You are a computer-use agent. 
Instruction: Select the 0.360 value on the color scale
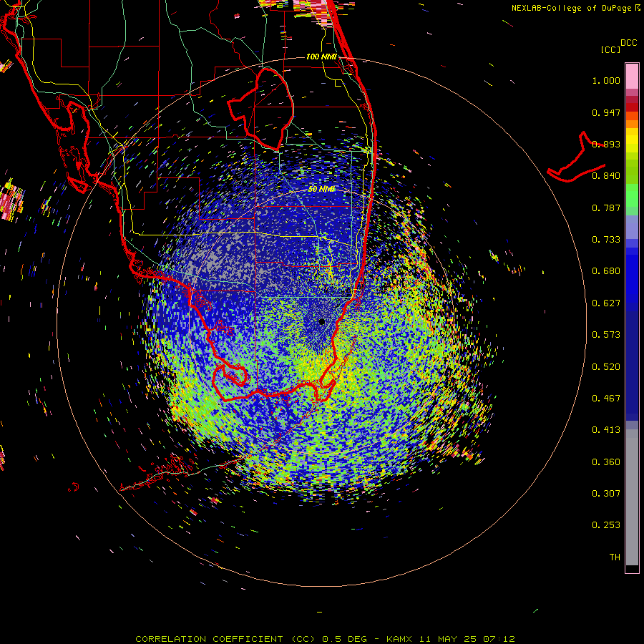[606, 462]
